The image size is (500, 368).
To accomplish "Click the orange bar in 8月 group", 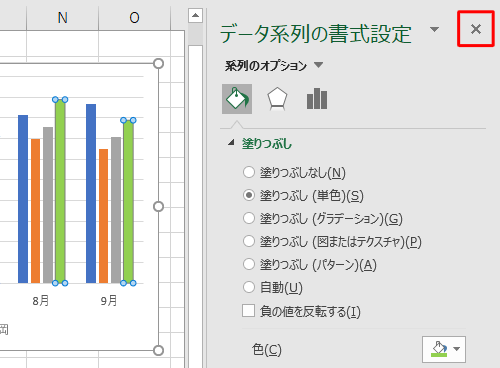I will point(35,211).
